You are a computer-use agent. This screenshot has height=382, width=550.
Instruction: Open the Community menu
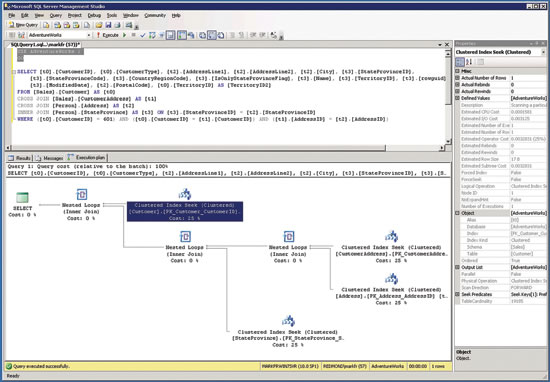pos(155,15)
